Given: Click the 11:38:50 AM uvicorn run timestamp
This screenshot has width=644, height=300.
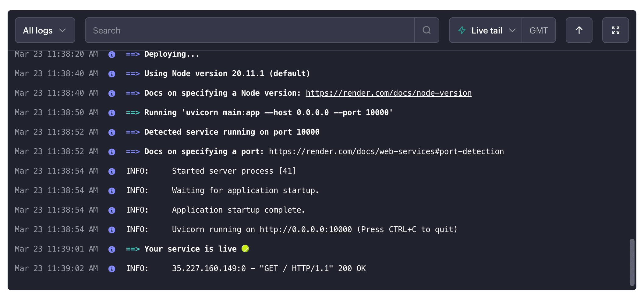Looking at the screenshot, I should pyautogui.click(x=56, y=113).
